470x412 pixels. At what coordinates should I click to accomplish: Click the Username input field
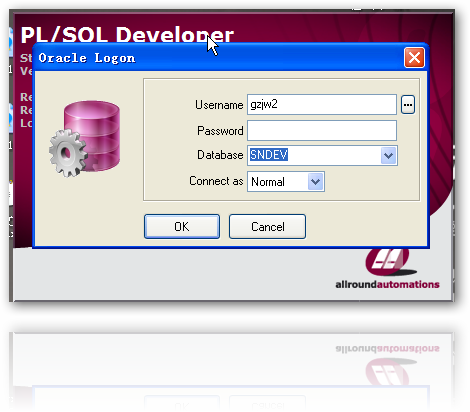pos(322,105)
